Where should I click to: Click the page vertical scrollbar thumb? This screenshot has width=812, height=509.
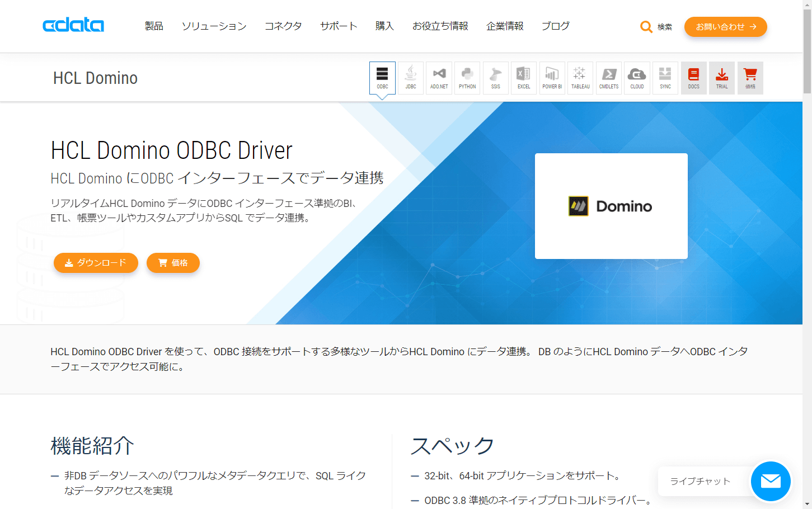(x=807, y=50)
